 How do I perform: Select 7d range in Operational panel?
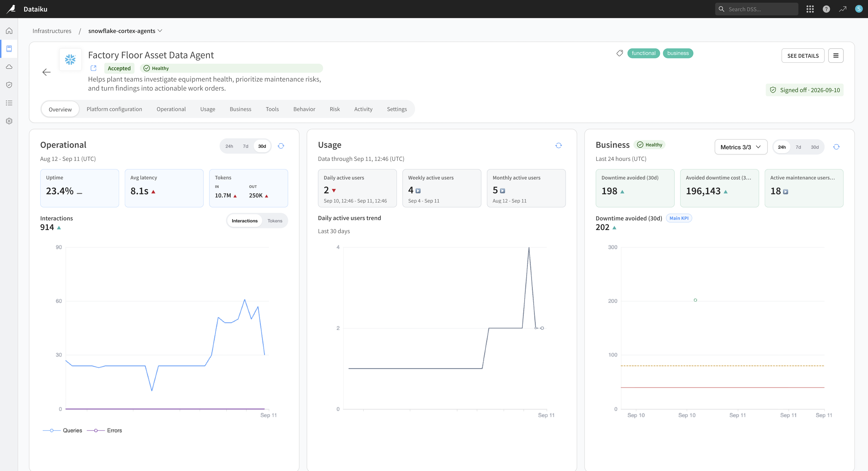tap(246, 146)
